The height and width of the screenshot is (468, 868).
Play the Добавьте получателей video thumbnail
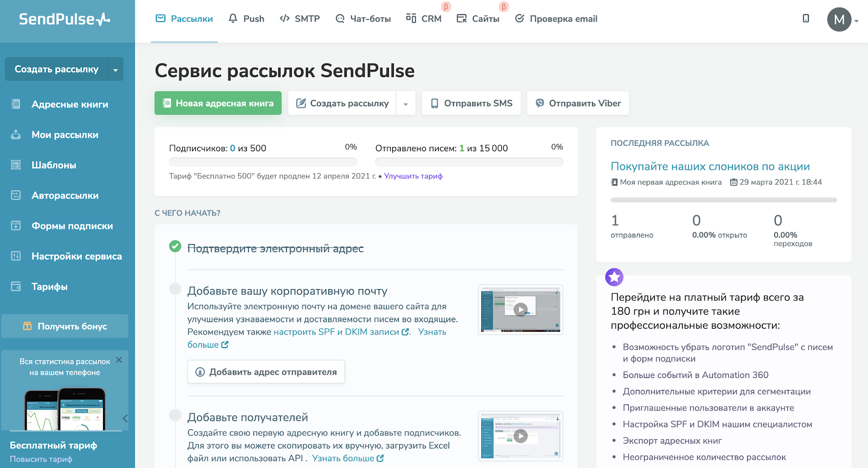(x=520, y=436)
